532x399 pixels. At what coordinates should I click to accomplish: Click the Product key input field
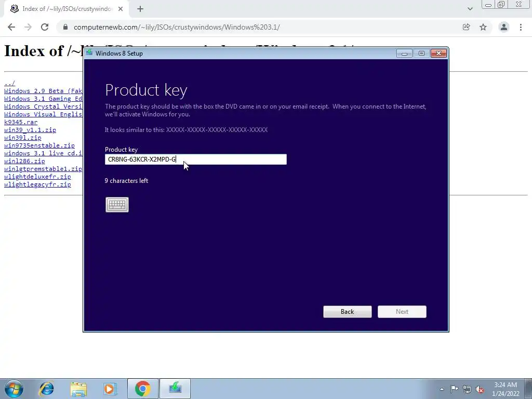(x=196, y=159)
